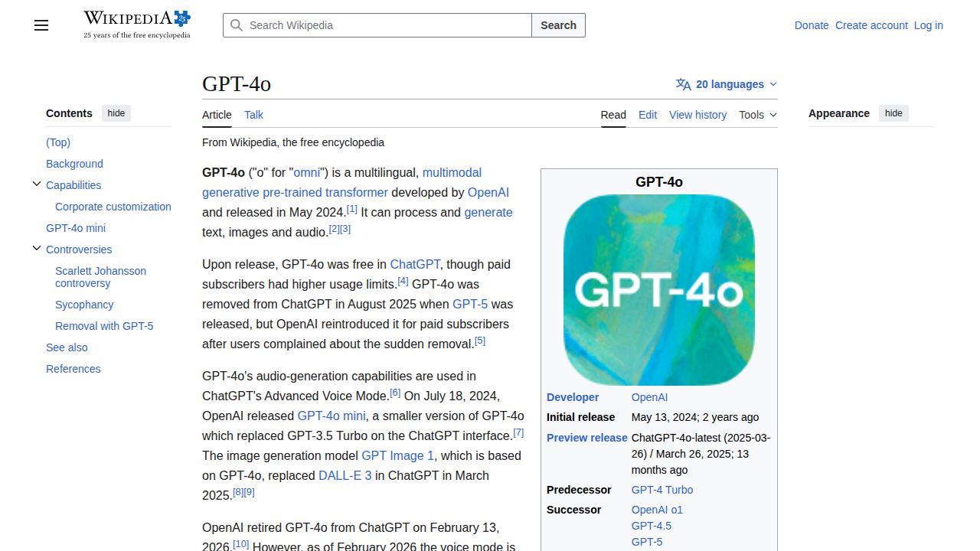
Task: Open the DALL-E 3 link
Action: pos(345,475)
